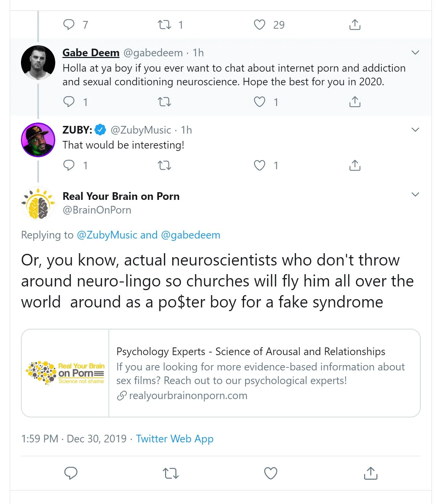Retweet the Real Your Brain on Porn tweet
Image resolution: width=437 pixels, height=504 pixels.
(x=171, y=473)
